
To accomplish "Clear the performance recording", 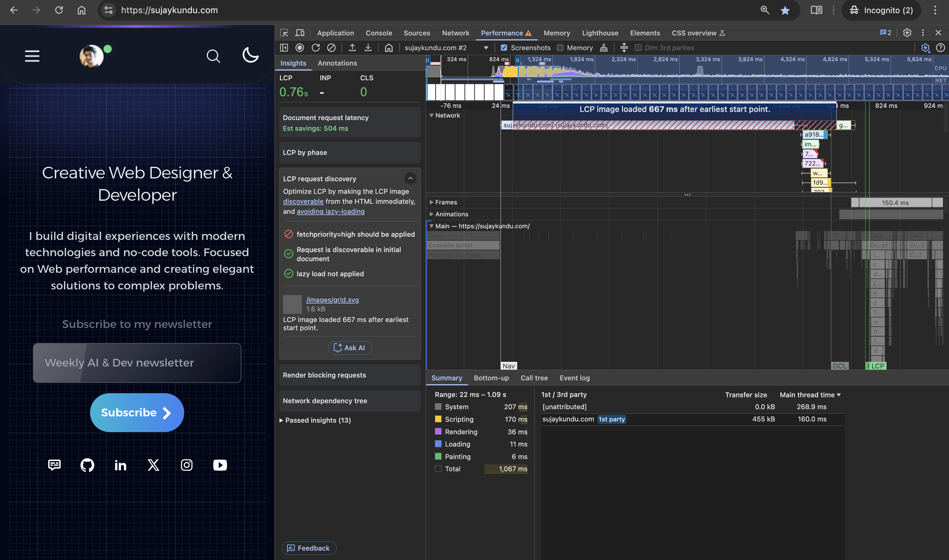I will pos(331,48).
